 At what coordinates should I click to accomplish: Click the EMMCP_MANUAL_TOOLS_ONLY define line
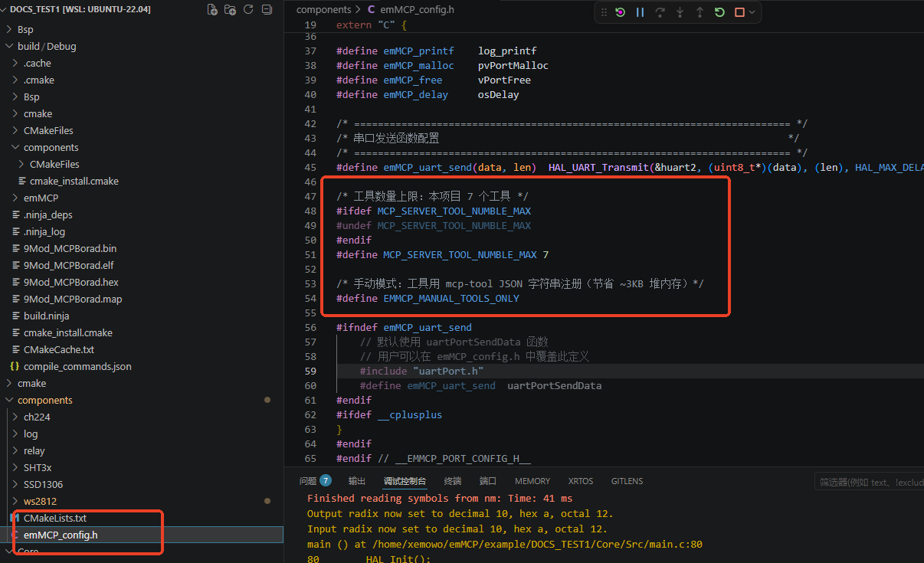point(428,298)
